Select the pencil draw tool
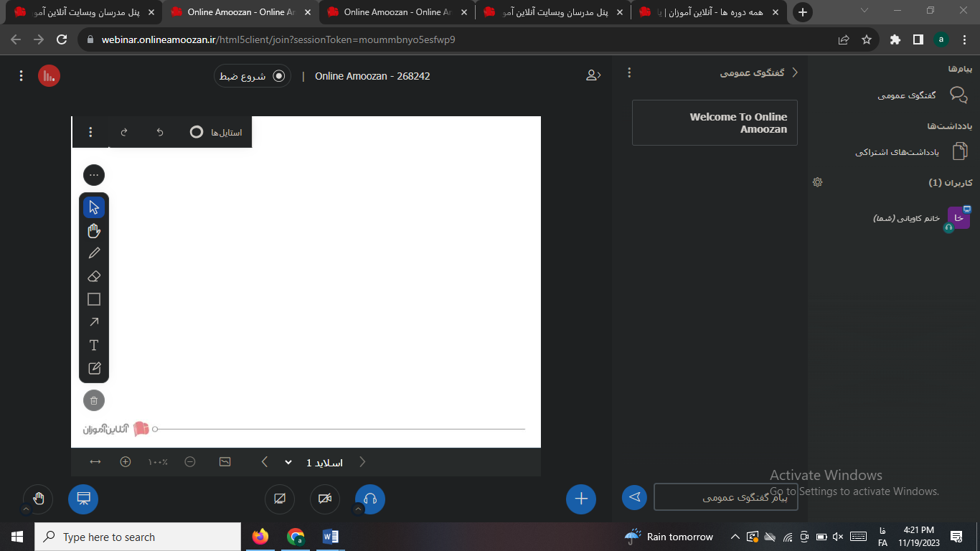The image size is (980, 551). coord(94,253)
